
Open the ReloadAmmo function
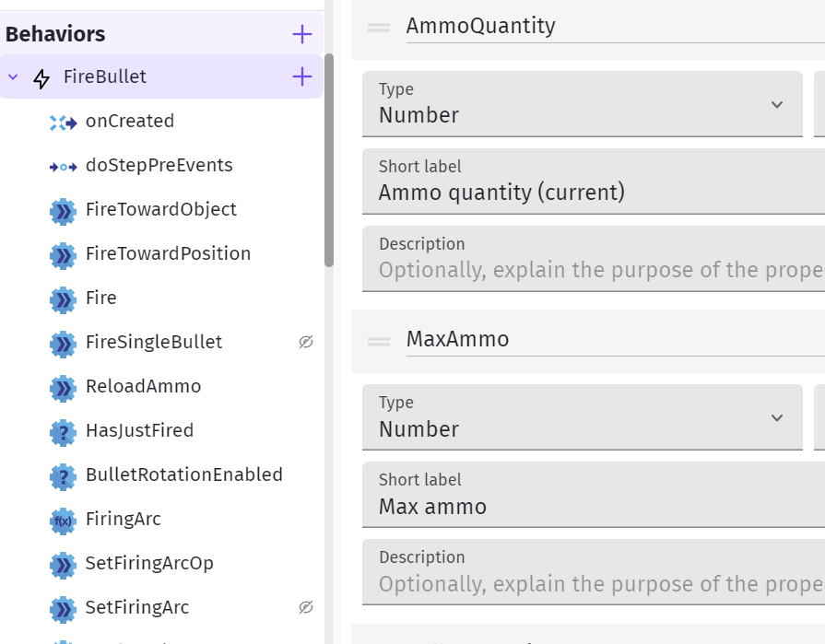[143, 386]
